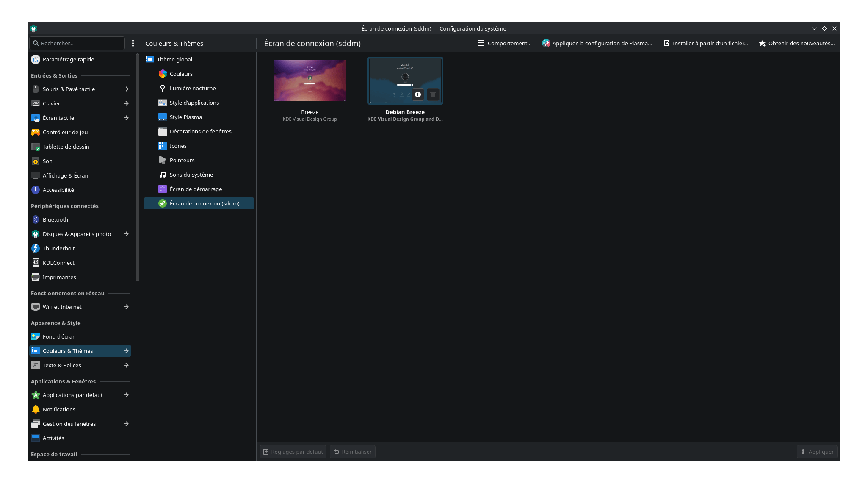Select Lumière nocturne entry
Viewport: 868px width, 494px height.
click(199, 88)
